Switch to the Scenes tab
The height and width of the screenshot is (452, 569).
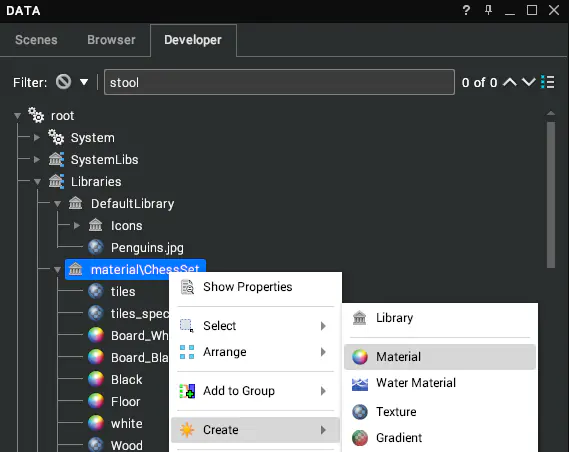[36, 40]
